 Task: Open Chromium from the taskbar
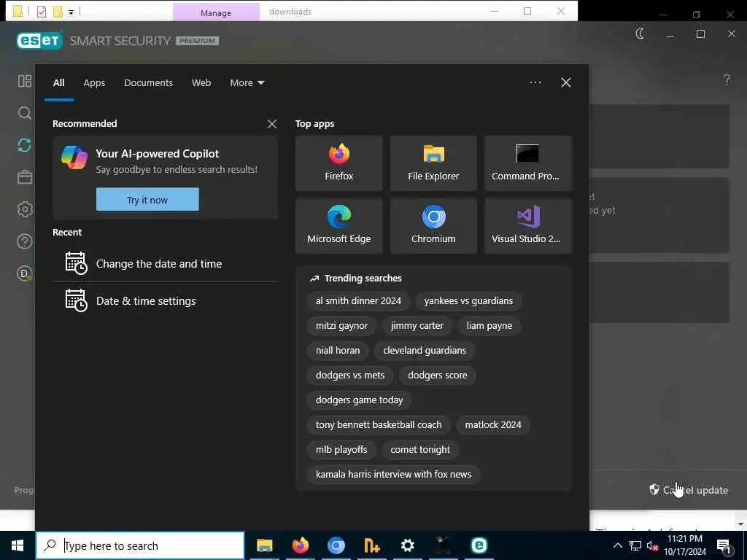[336, 545]
